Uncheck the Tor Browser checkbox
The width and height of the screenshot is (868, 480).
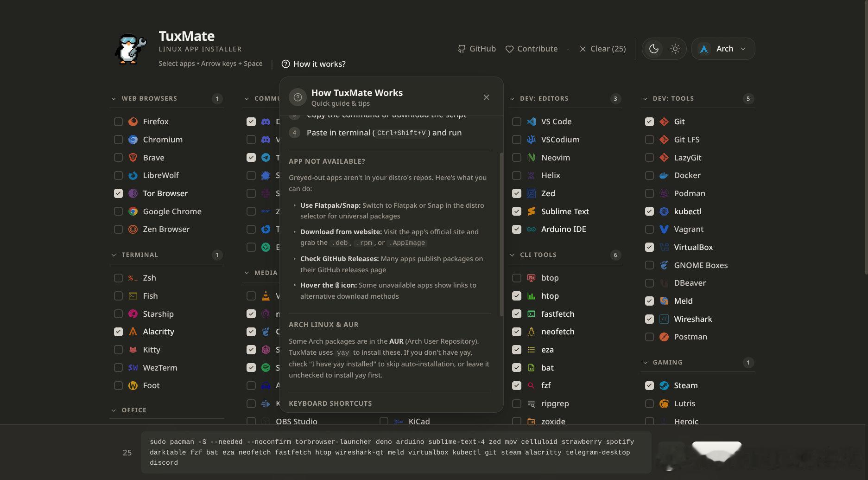[118, 193]
